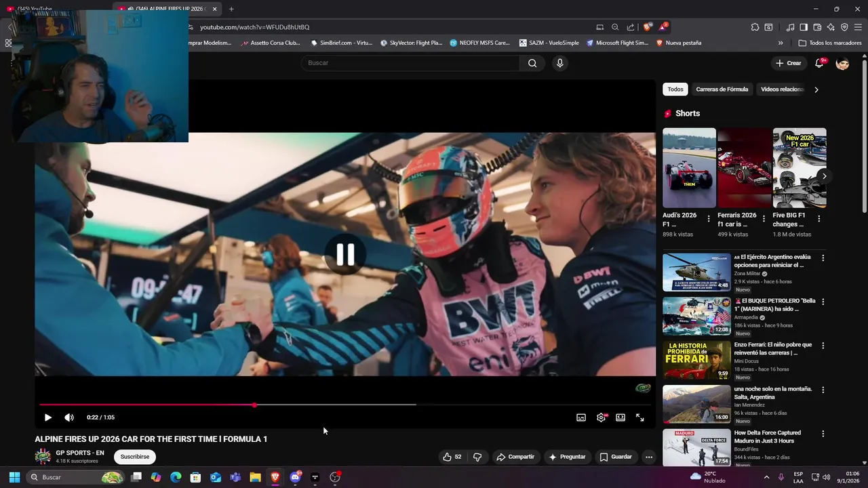Click the Preguntar ask button
Viewport: 868px width, 488px height.
point(567,457)
